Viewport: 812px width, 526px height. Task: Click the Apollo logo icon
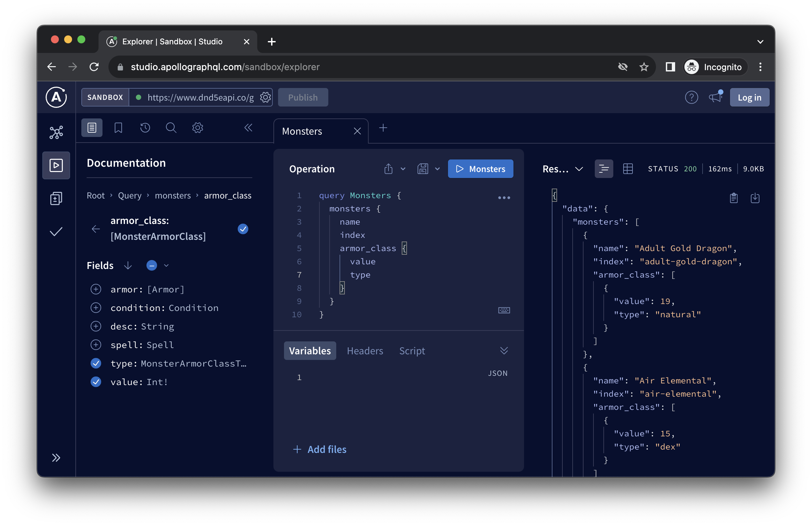(56, 97)
